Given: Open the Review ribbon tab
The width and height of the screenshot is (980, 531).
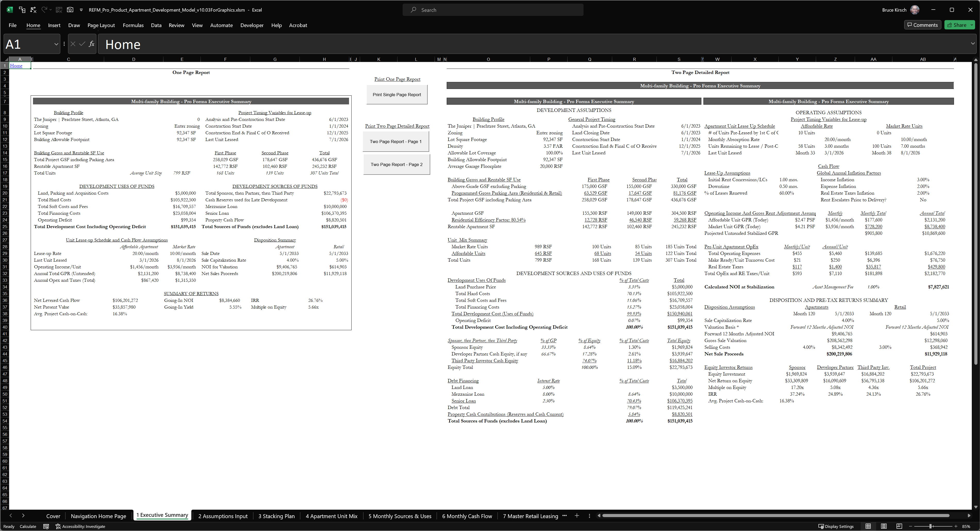Looking at the screenshot, I should pyautogui.click(x=177, y=25).
